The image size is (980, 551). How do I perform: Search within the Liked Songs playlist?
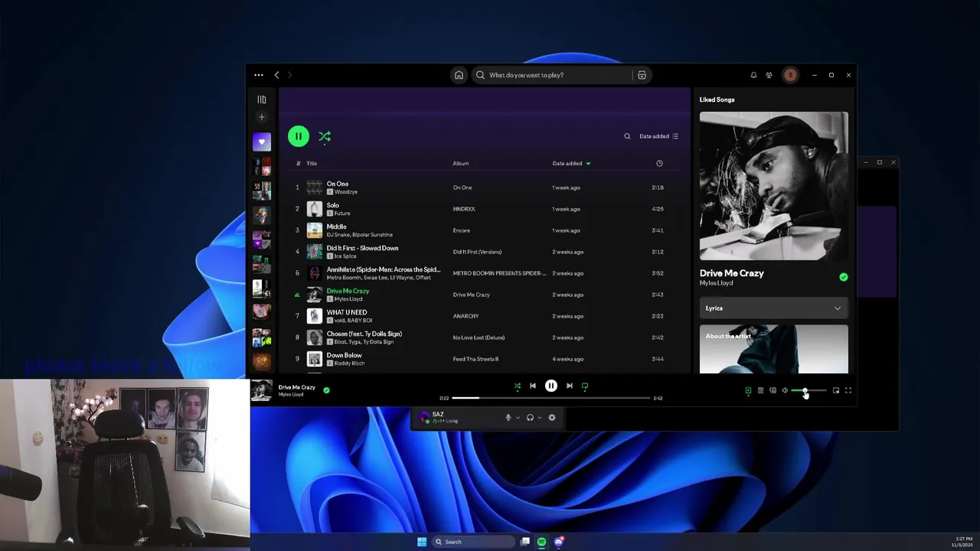coord(627,136)
